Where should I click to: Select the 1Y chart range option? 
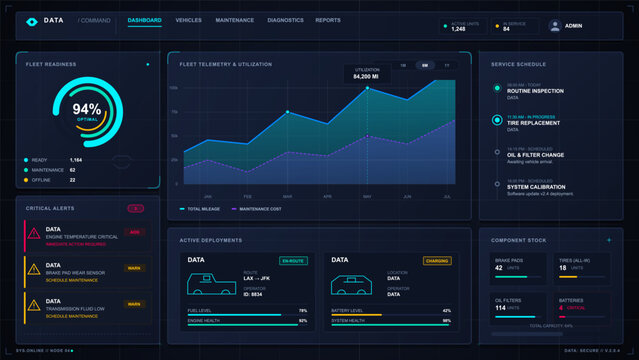point(447,65)
